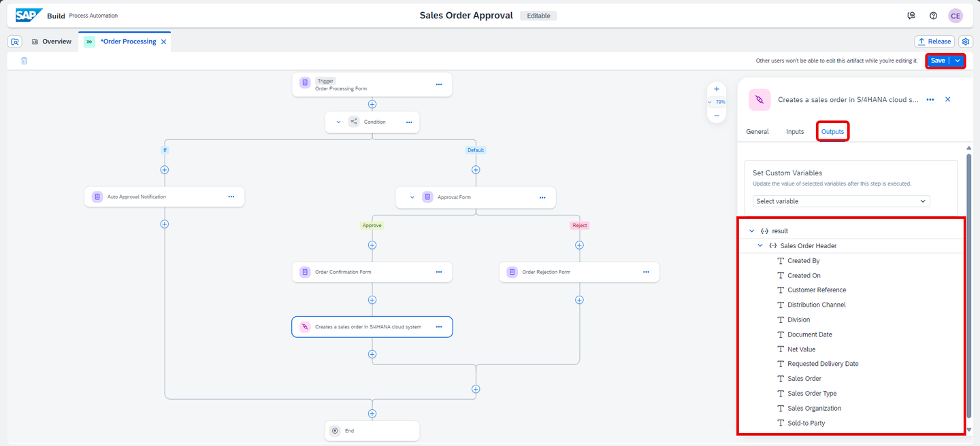Zoom out with the minus canvas control
Viewport: 980px width, 446px height.
pyautogui.click(x=717, y=116)
